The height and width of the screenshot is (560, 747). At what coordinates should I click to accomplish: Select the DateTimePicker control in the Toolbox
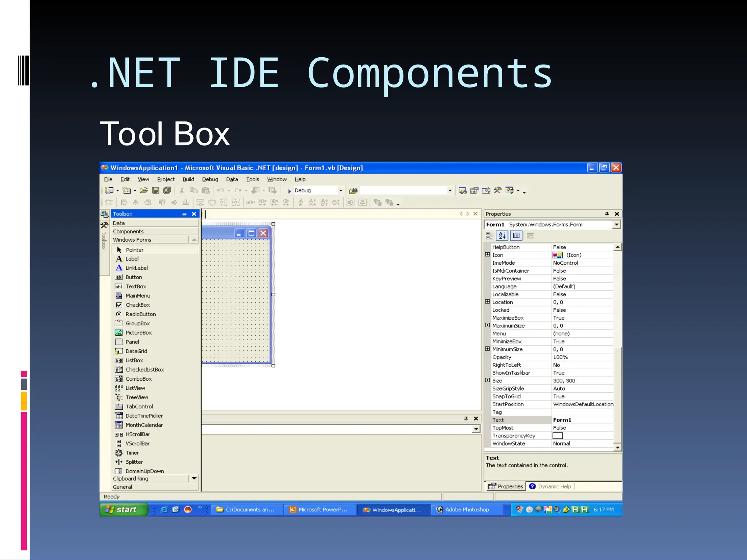(156, 416)
